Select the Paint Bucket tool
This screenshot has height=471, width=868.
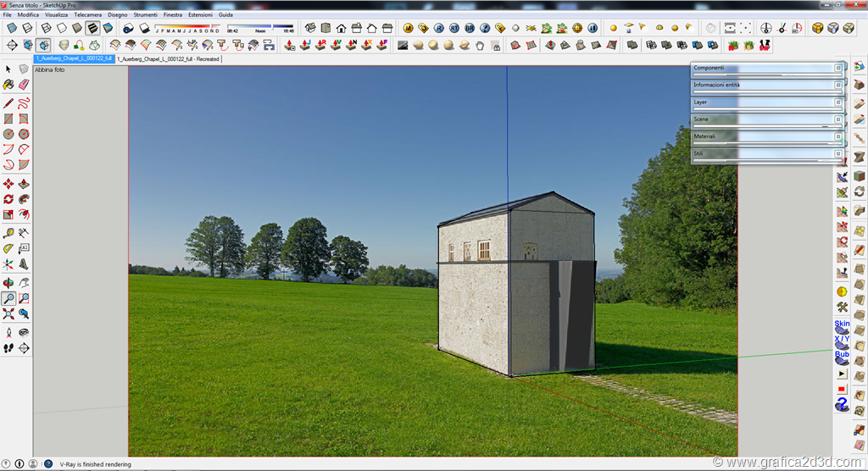pyautogui.click(x=8, y=84)
